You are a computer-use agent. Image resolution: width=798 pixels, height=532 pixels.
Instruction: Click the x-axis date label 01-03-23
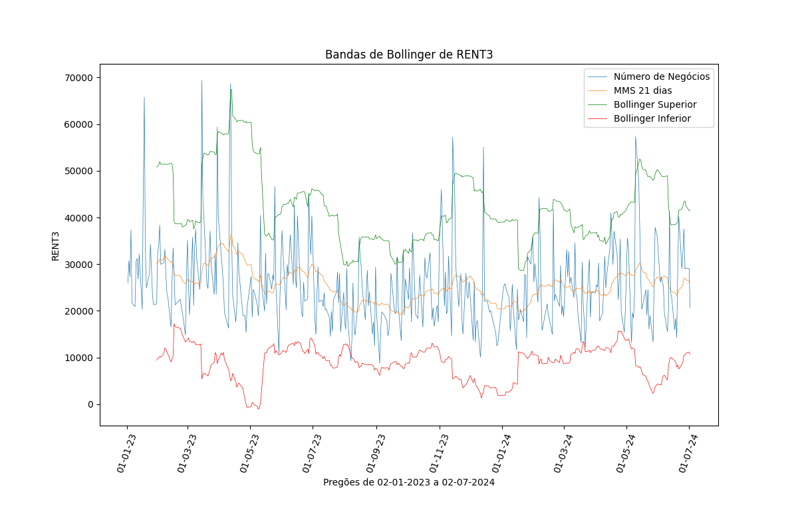tap(187, 453)
